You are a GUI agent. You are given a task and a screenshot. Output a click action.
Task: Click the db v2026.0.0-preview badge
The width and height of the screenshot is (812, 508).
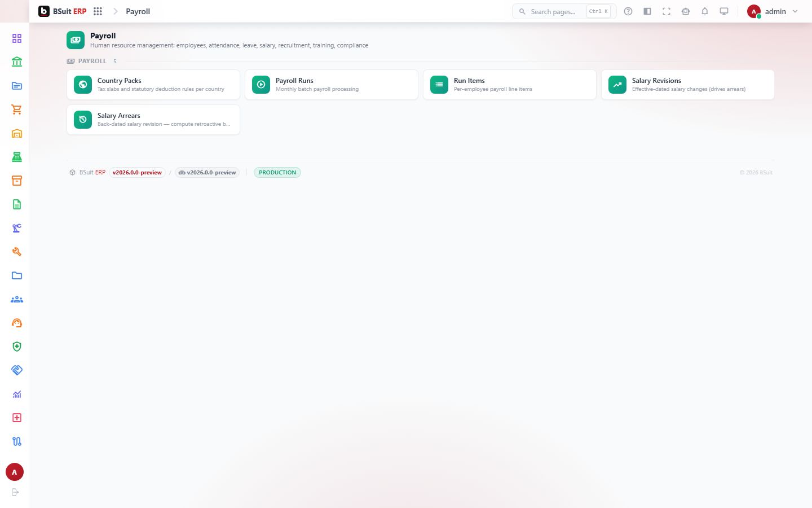(207, 173)
